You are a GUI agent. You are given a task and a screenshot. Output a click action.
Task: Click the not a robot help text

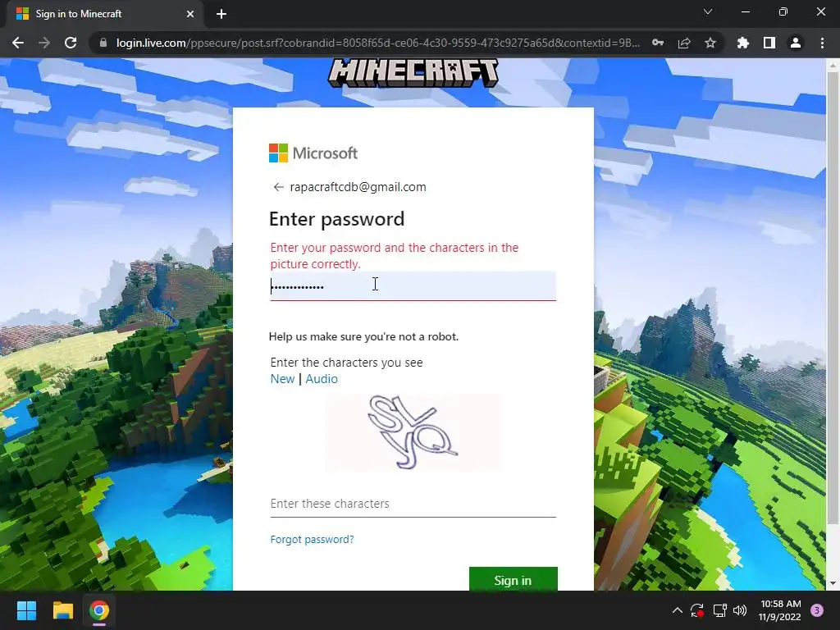363,336
